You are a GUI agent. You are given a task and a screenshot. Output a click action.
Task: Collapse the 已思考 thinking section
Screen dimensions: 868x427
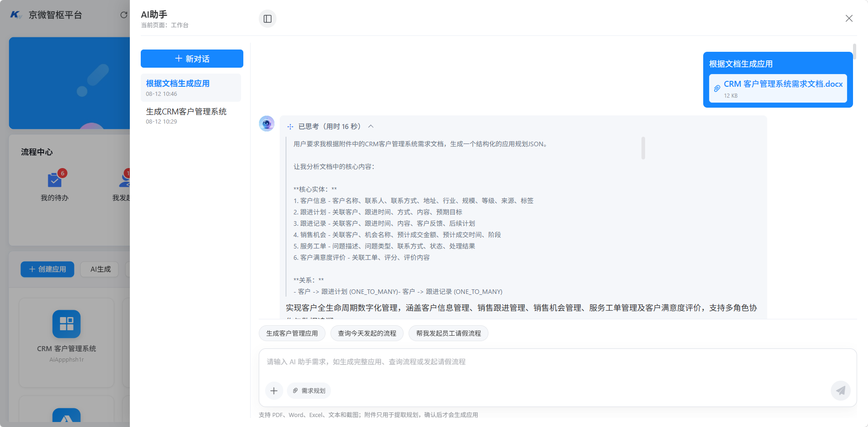tap(371, 126)
